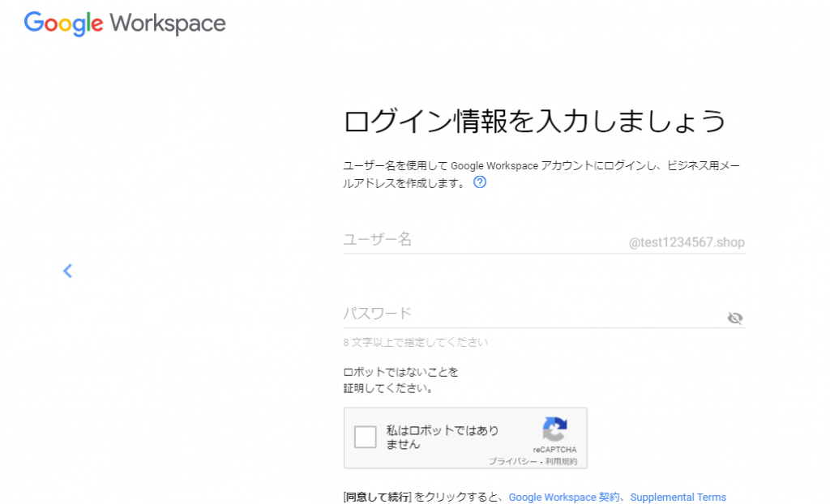The width and height of the screenshot is (830, 504).
Task: Enable the reCAPTCHA verification checkbox
Action: (x=365, y=437)
